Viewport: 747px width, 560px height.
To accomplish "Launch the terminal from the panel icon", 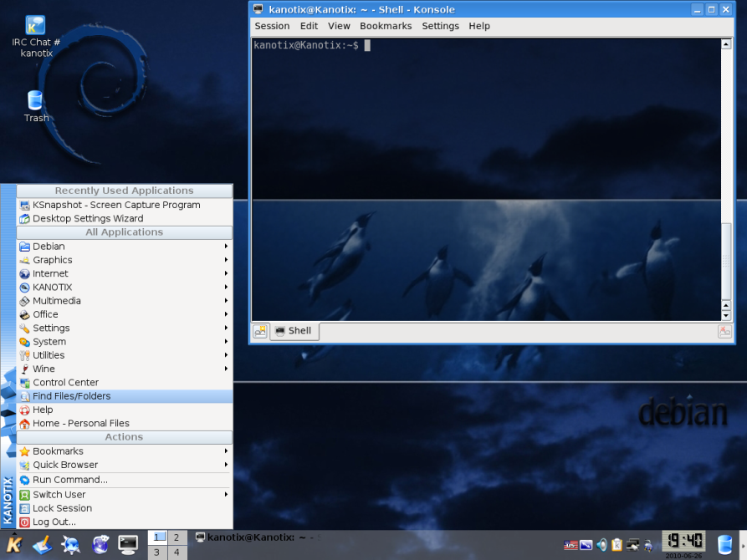I will click(x=128, y=545).
